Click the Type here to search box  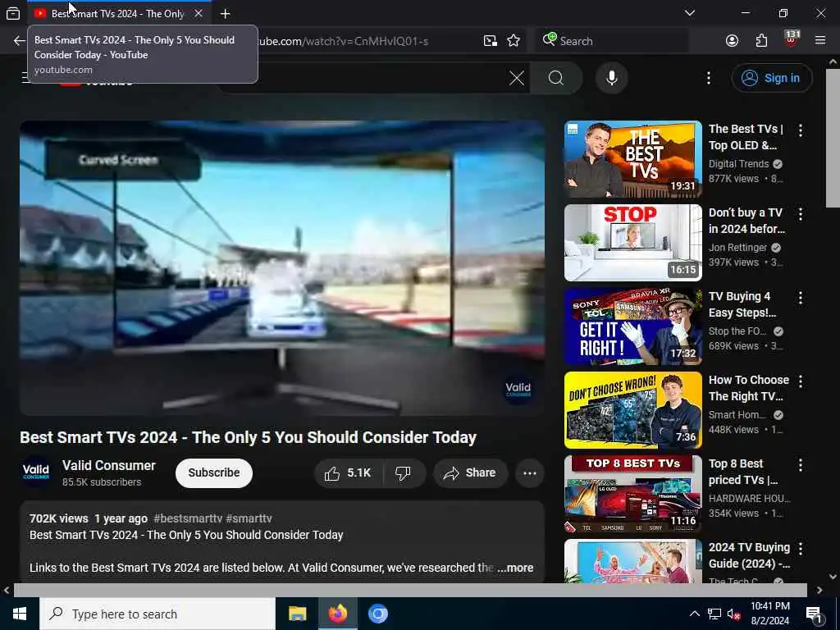tap(157, 614)
